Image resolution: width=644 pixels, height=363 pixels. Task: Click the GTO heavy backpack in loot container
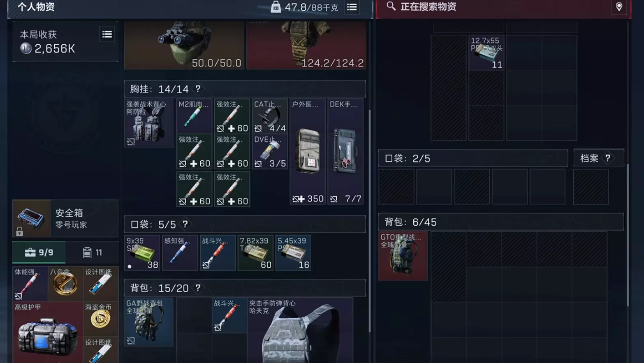403,256
